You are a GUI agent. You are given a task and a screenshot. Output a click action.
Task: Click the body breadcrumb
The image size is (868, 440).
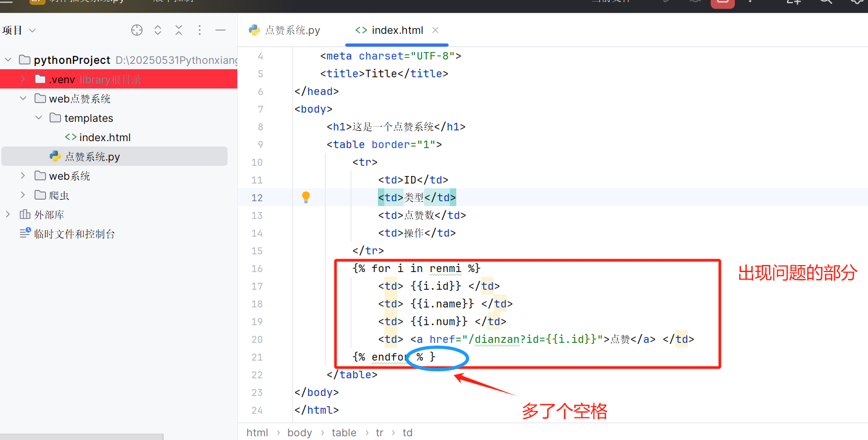[x=300, y=432]
